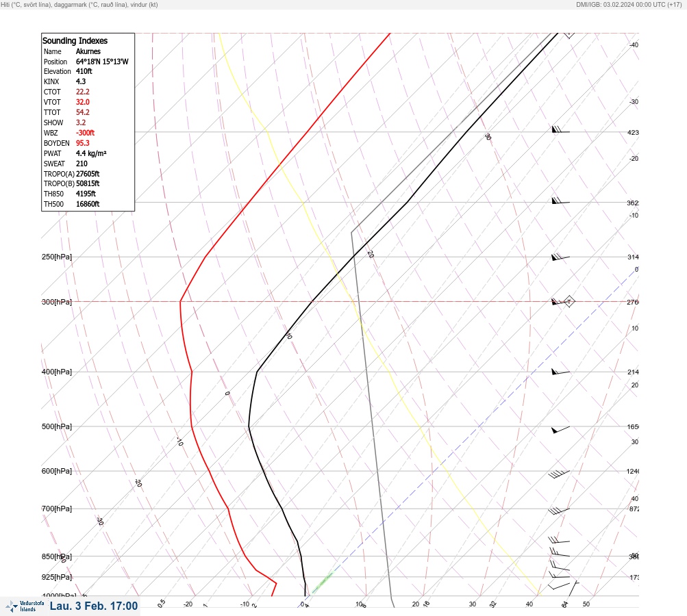Click the SHOW value 3.2
Viewport: 687px width, 616px height.
point(81,123)
